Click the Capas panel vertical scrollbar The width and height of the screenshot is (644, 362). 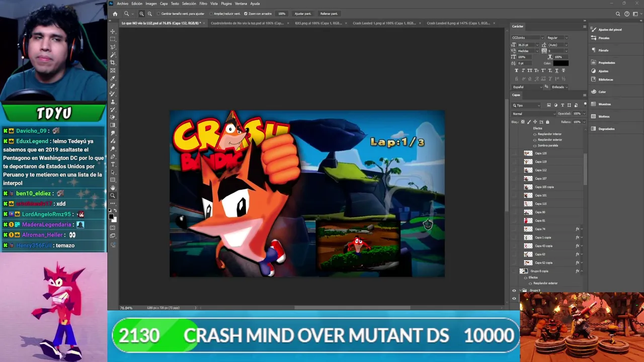click(x=585, y=168)
